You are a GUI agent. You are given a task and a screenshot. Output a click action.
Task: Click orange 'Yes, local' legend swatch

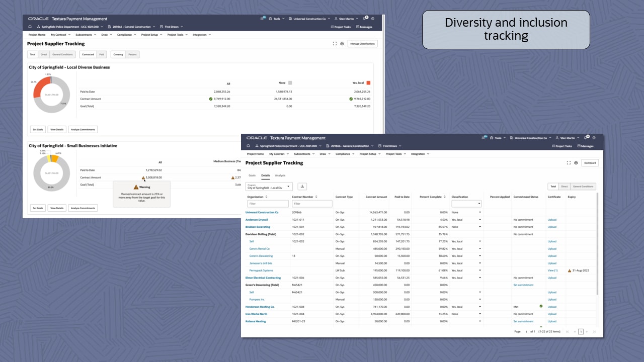pyautogui.click(x=368, y=83)
